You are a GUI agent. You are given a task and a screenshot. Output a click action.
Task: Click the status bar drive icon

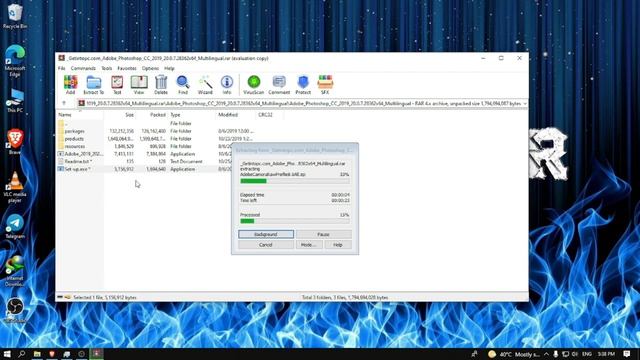pyautogui.click(x=60, y=297)
